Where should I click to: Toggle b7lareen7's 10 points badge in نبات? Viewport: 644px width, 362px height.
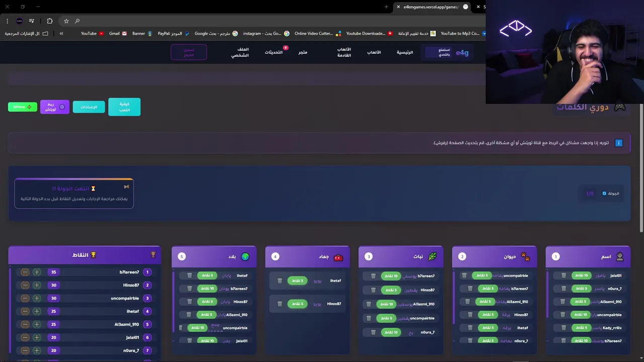click(390, 276)
